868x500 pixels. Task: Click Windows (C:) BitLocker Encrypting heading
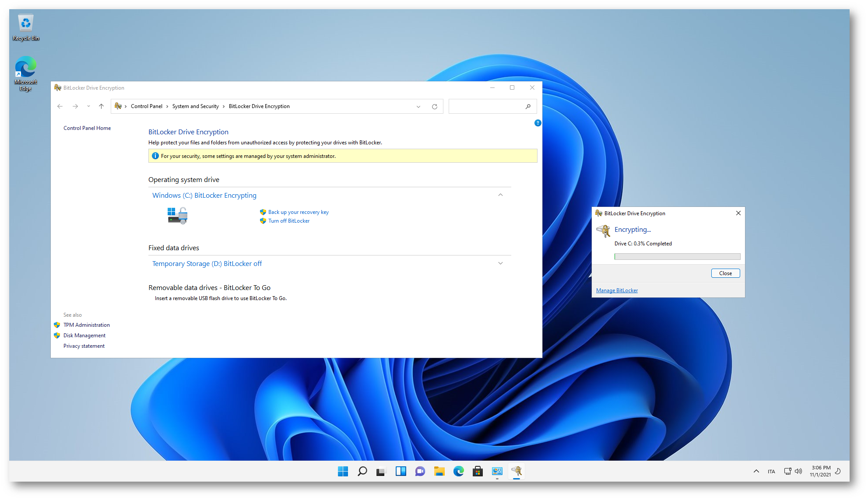click(204, 196)
